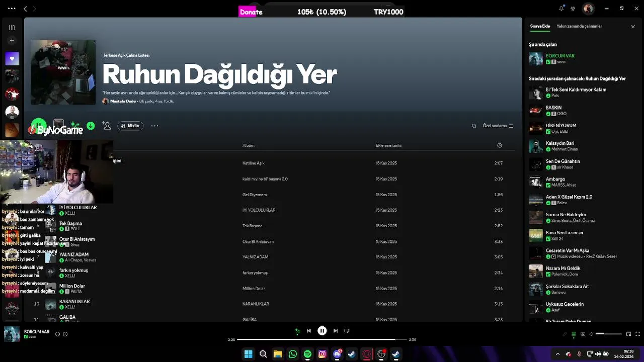Play Nazara Mı Geldik from the queue
Screen dimensions: 644x362
coord(583,271)
